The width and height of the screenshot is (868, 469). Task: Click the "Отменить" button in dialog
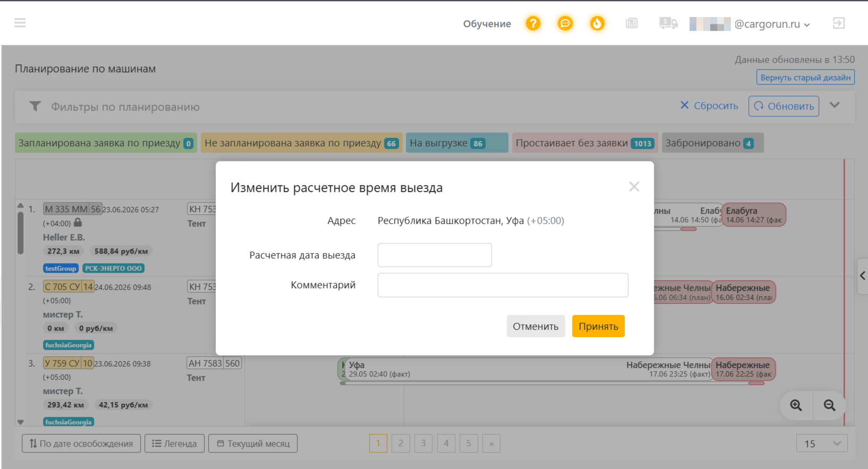(x=535, y=326)
